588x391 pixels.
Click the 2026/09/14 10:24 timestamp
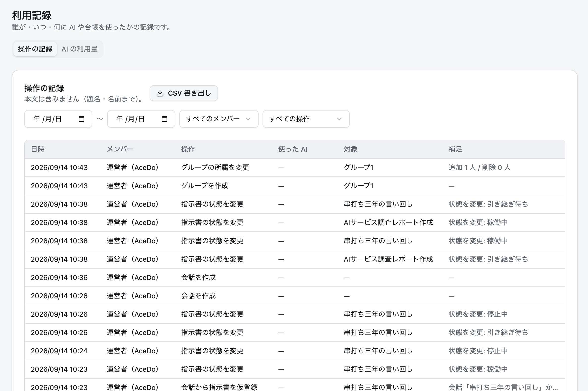coord(59,351)
